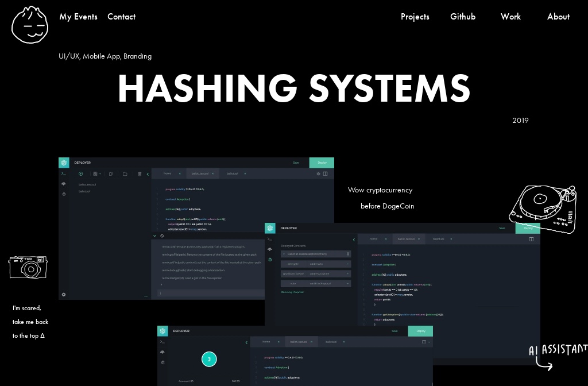Collapse the account panel via green chevron, bottom screenshot
This screenshot has height=386, width=588.
pyautogui.click(x=246, y=342)
